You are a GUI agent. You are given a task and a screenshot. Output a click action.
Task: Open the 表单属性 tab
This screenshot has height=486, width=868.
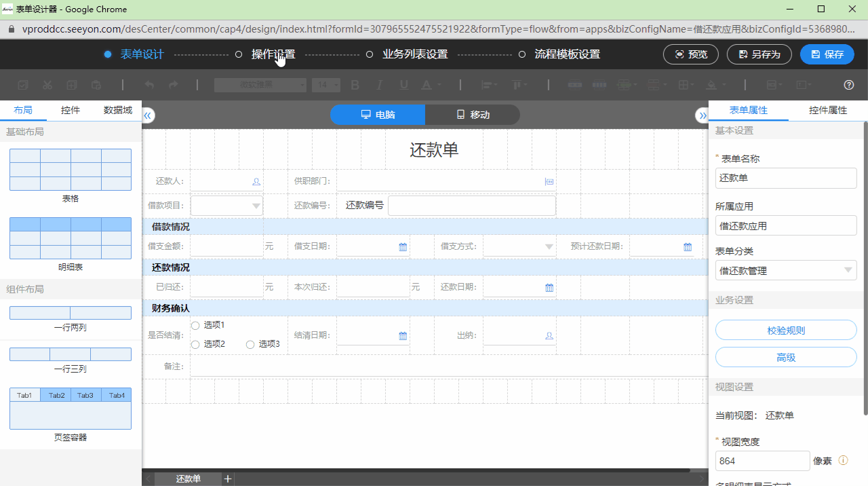749,111
